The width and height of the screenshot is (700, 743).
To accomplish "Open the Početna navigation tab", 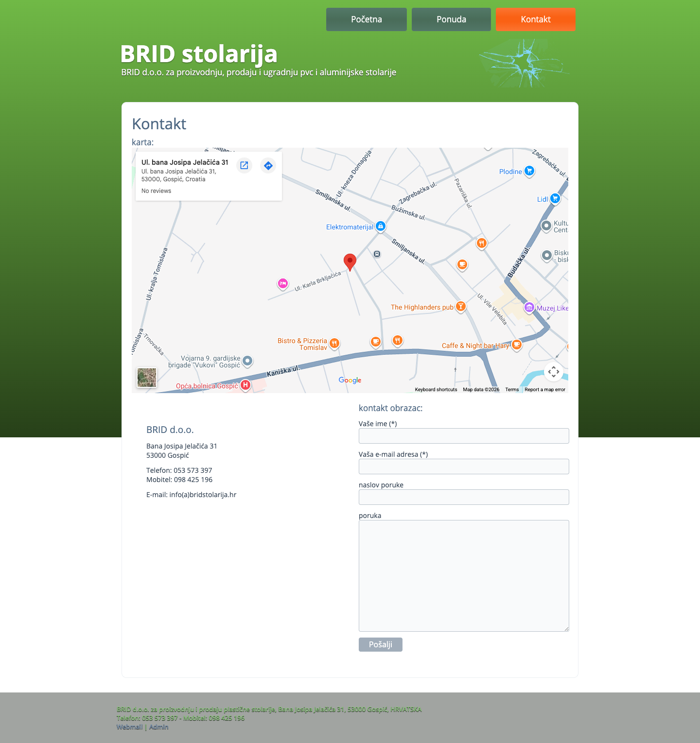I will pyautogui.click(x=367, y=19).
